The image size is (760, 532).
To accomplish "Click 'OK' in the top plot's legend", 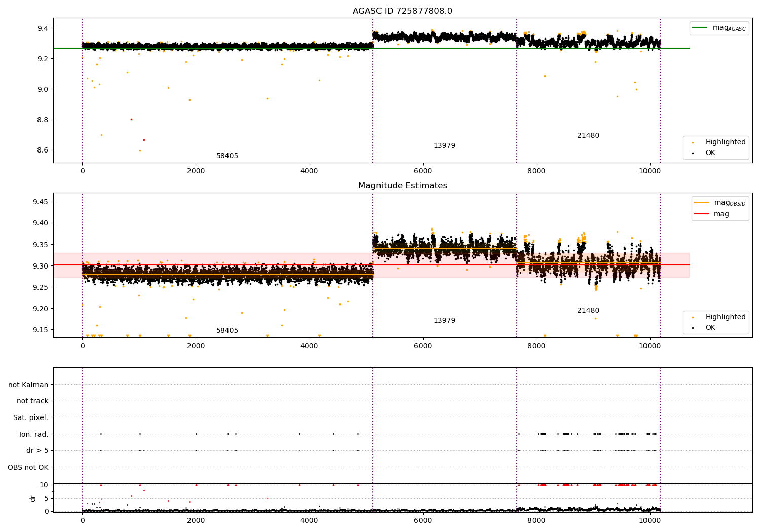I will 710,153.
